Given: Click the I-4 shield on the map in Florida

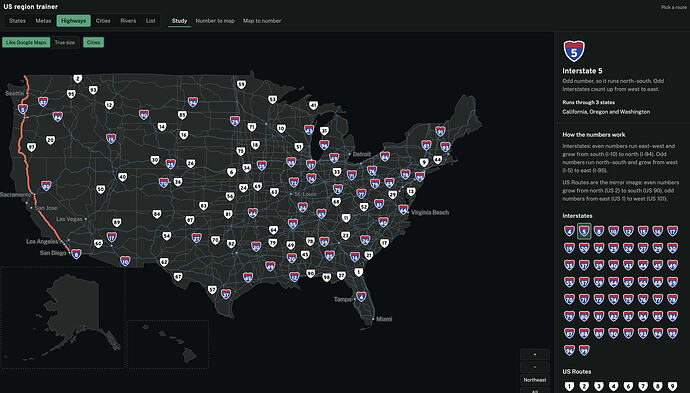Looking at the screenshot, I should coord(361,297).
